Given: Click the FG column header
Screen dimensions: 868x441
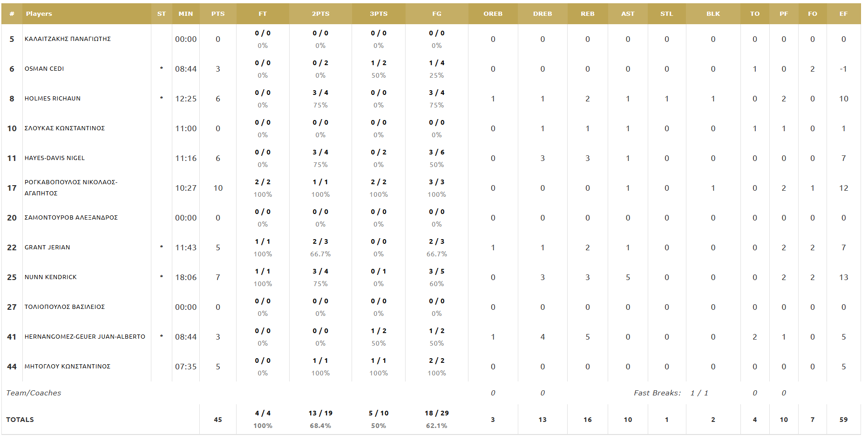Looking at the screenshot, I should tap(436, 14).
